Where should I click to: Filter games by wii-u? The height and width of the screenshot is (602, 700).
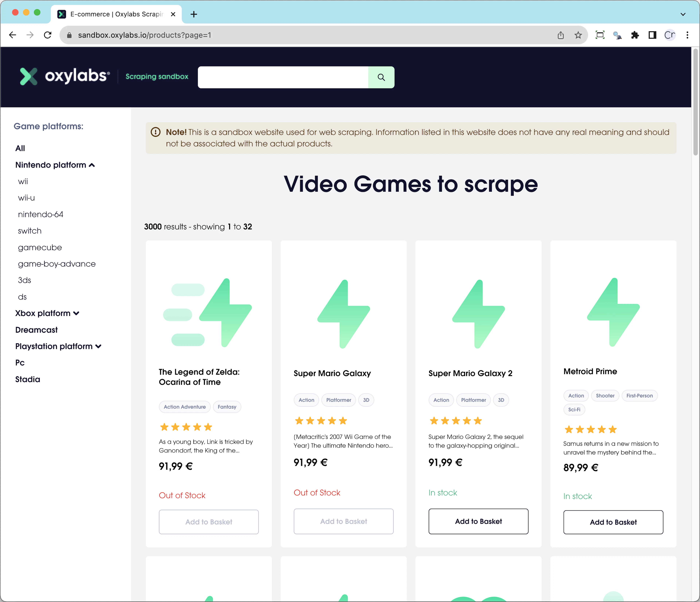[x=26, y=198]
